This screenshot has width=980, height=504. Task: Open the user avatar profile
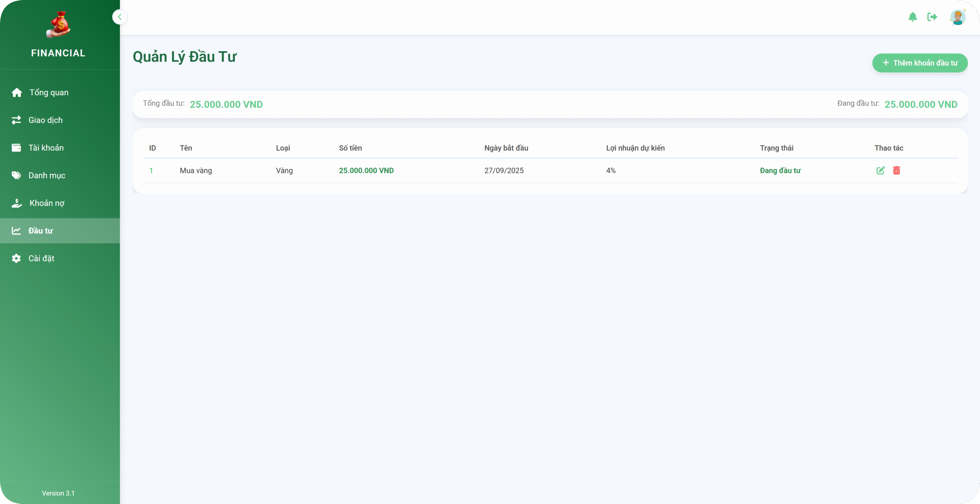click(x=957, y=18)
